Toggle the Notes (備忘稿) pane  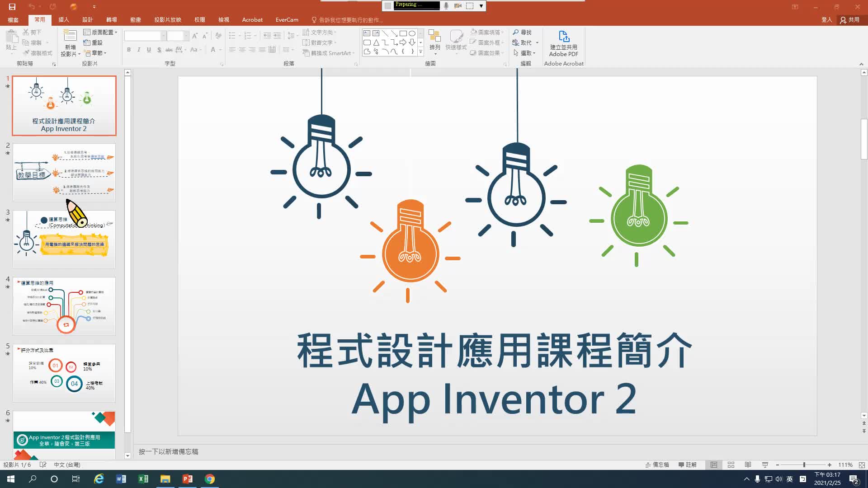coord(657,465)
